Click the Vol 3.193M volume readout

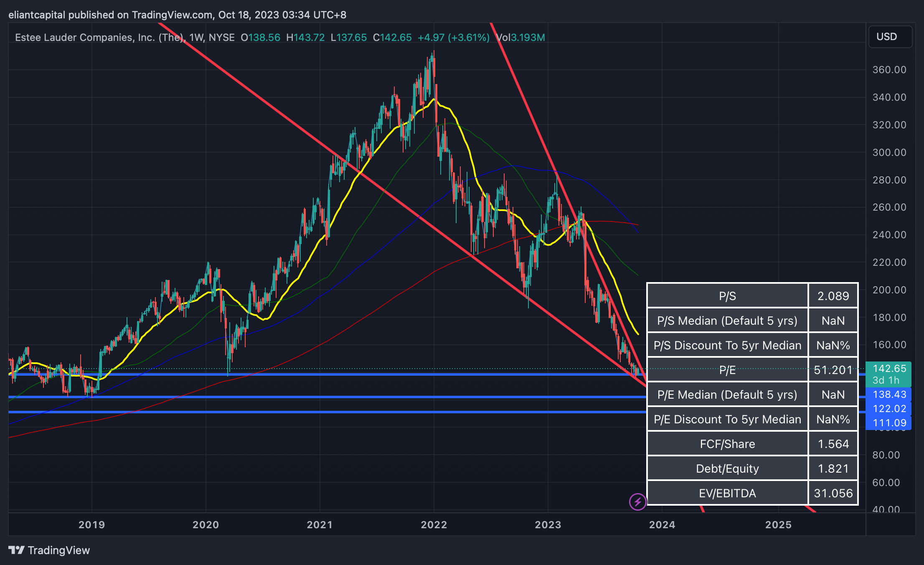[520, 38]
